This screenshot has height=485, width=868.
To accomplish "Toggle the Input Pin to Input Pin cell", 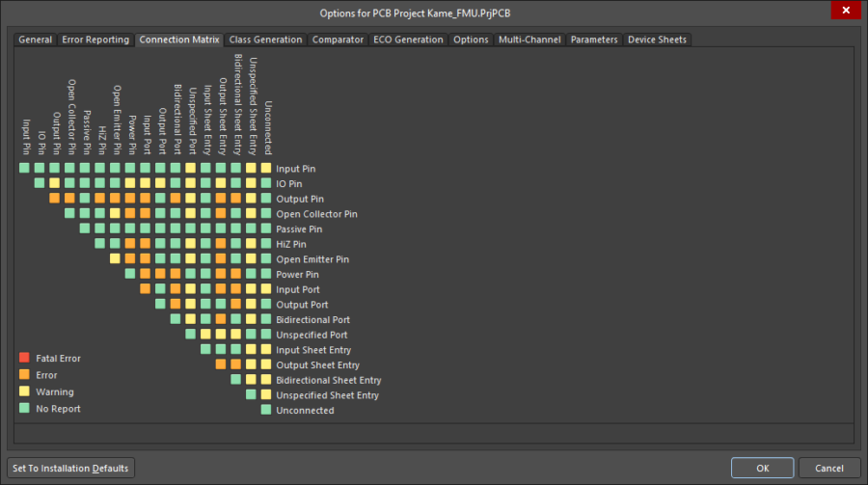I will tap(25, 168).
